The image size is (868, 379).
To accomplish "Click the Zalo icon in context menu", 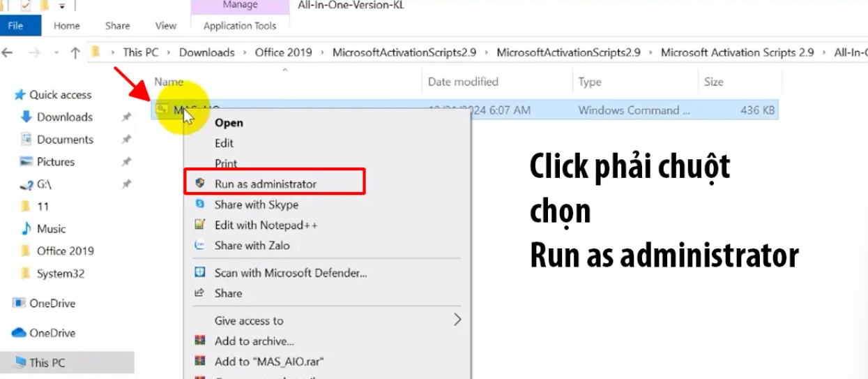I will tap(200, 245).
